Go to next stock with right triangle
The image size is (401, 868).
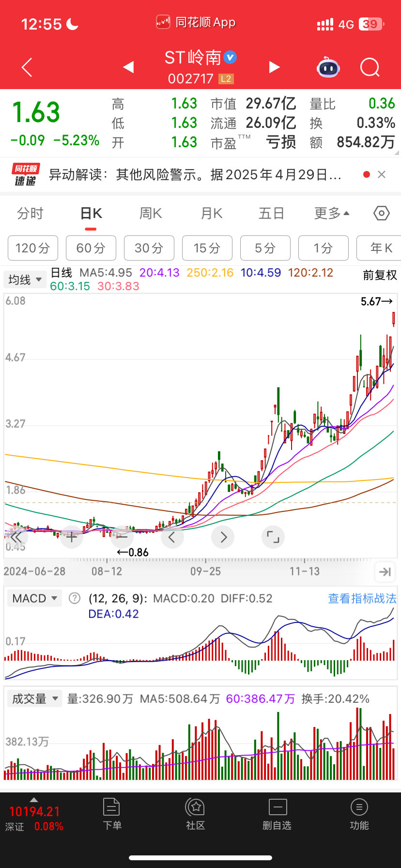(275, 67)
